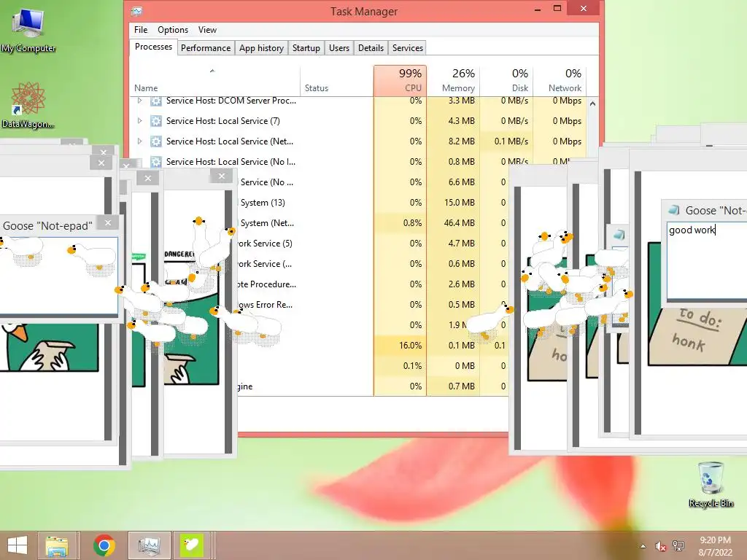Screen dimensions: 747x560
Task: Sort by the Memory column header
Action: 453,81
